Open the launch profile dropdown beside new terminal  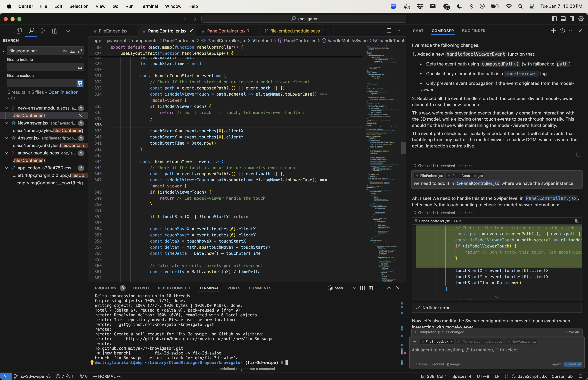[355, 288]
